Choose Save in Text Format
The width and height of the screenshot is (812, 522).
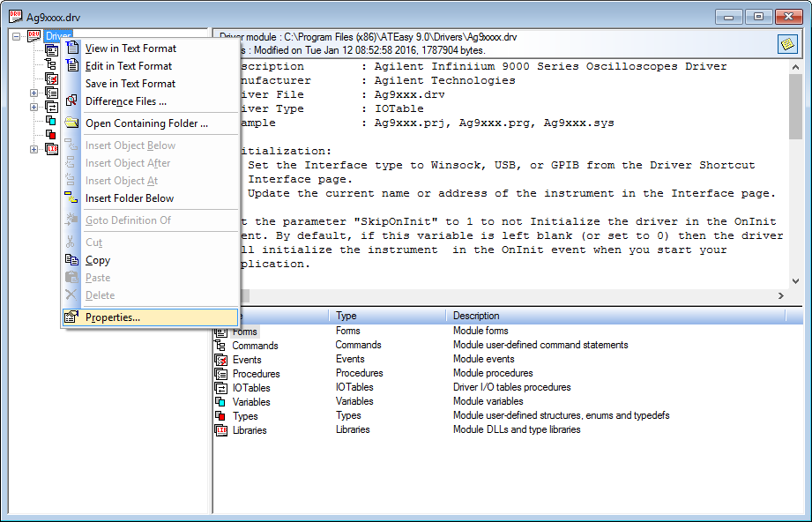point(150,84)
